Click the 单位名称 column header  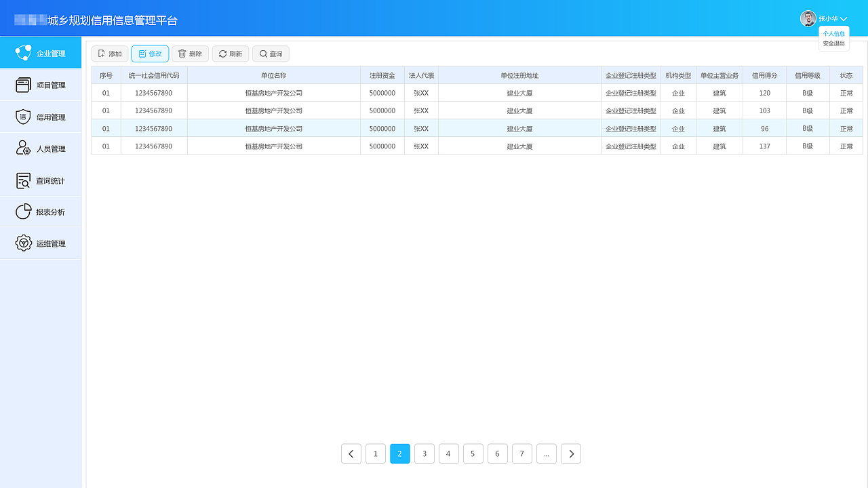pos(274,75)
